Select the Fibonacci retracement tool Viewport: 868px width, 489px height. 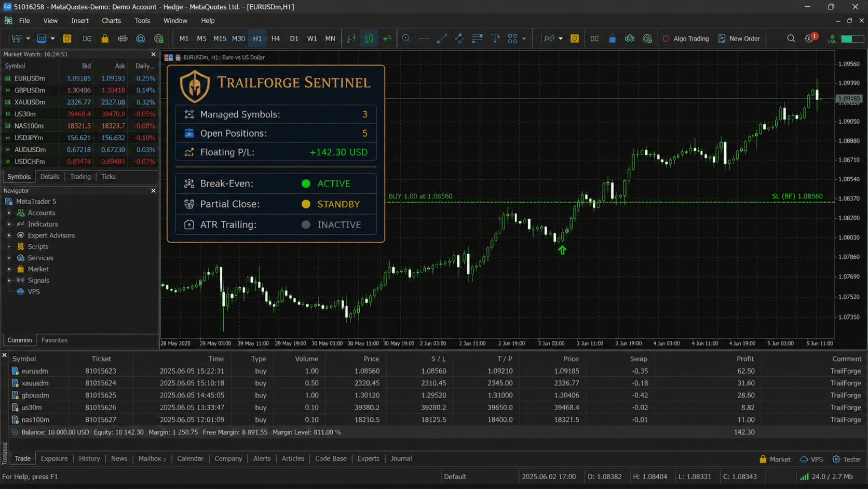point(478,38)
